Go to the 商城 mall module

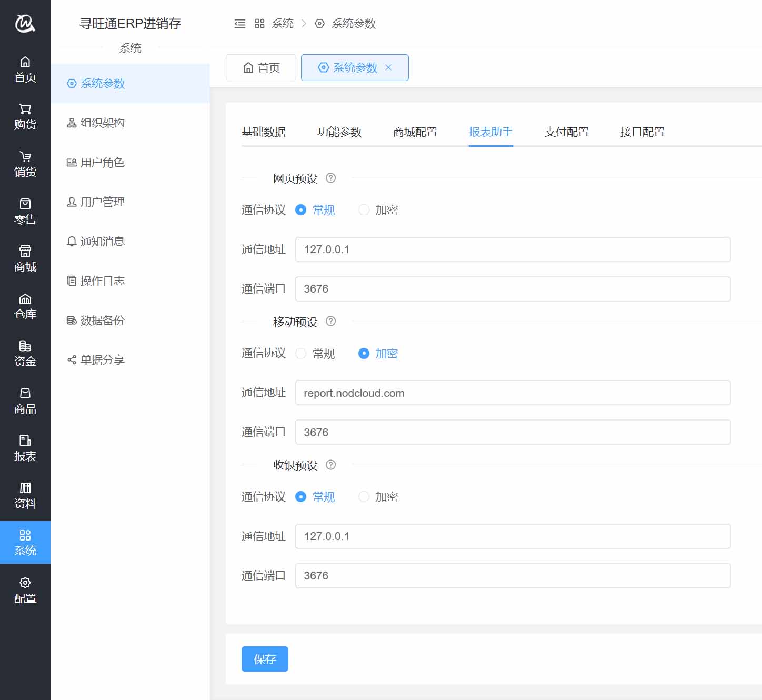[25, 258]
